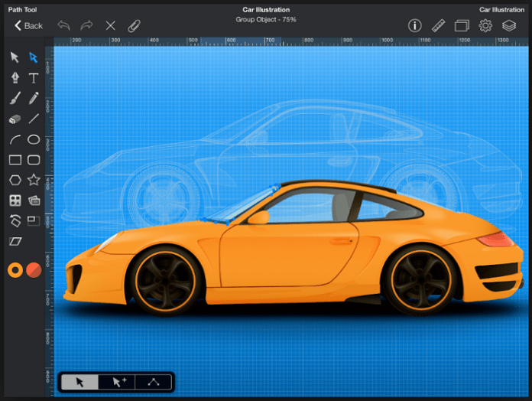Image resolution: width=532 pixels, height=401 pixels.
Task: Pick the Rounded Rectangle tool
Action: [x=34, y=160]
